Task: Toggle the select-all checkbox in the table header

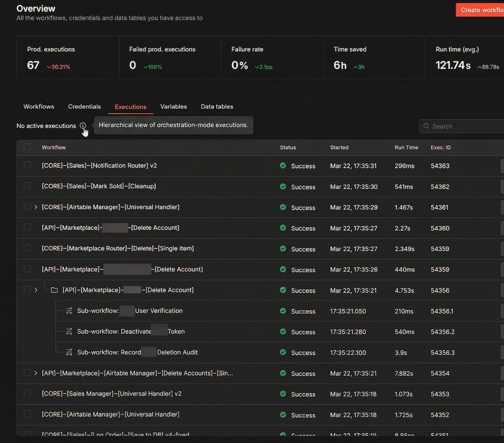Action: 27,147
